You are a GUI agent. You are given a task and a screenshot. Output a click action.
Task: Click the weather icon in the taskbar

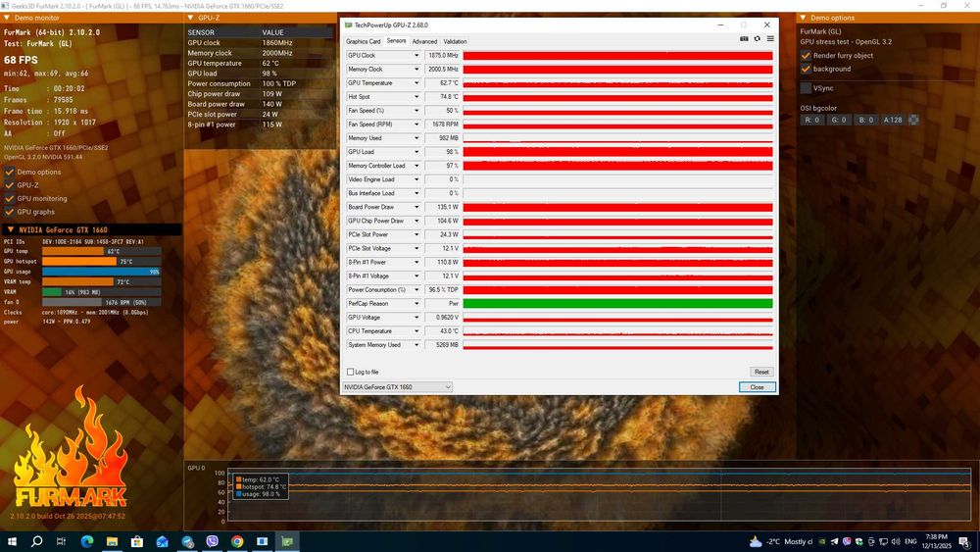pyautogui.click(x=756, y=541)
